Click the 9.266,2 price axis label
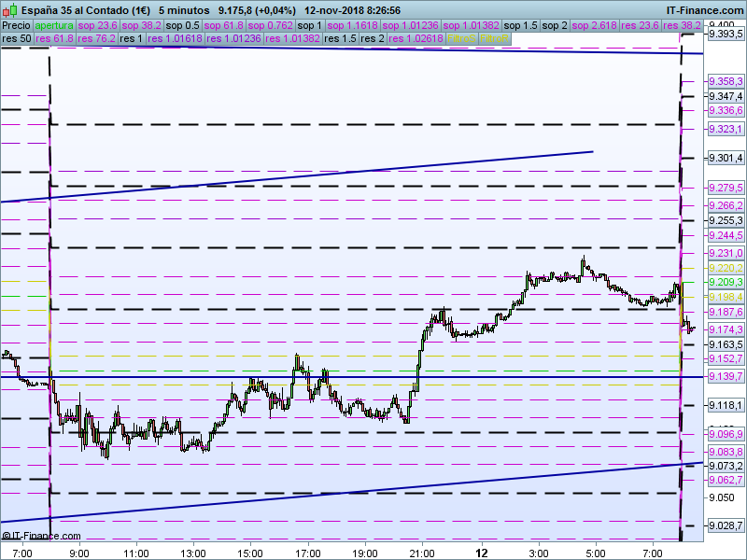This screenshot has width=747, height=560. tap(726, 205)
